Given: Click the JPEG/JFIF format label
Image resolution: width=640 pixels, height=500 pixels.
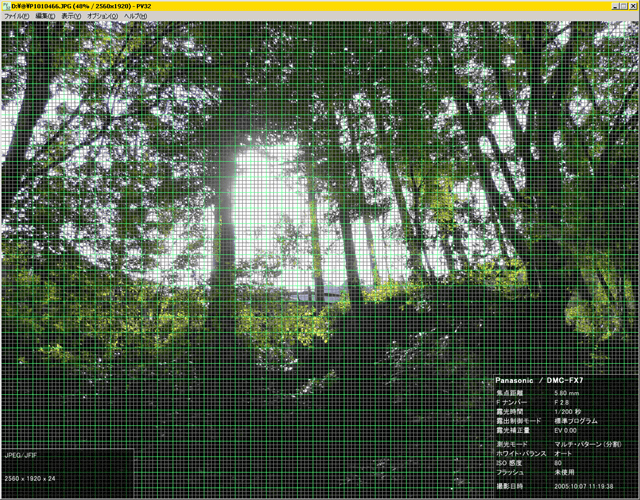Looking at the screenshot, I should click(20, 454).
